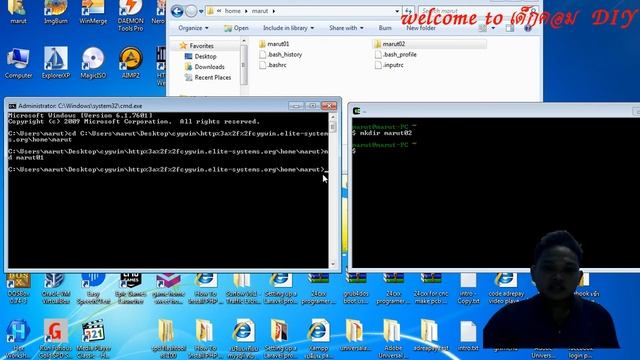This screenshot has height=360, width=640.
Task: Click the 'home' breadcrumb in the address bar
Action: (233, 11)
